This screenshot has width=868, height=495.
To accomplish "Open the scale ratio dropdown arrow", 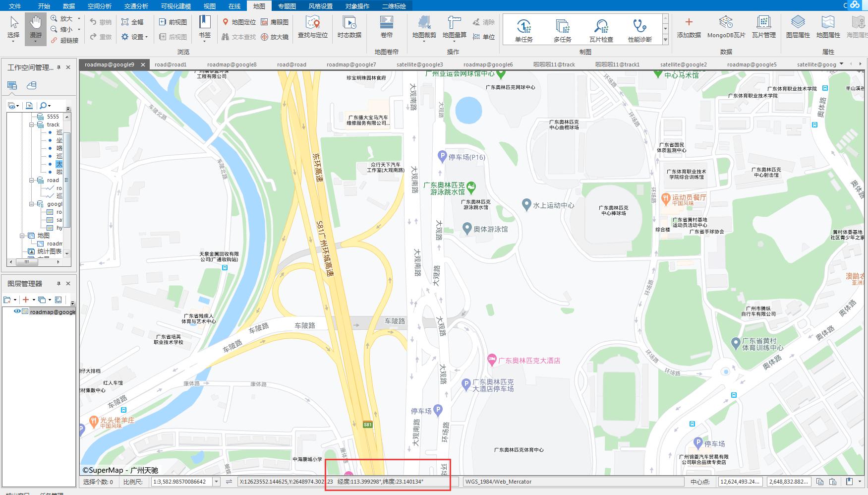I will point(217,482).
